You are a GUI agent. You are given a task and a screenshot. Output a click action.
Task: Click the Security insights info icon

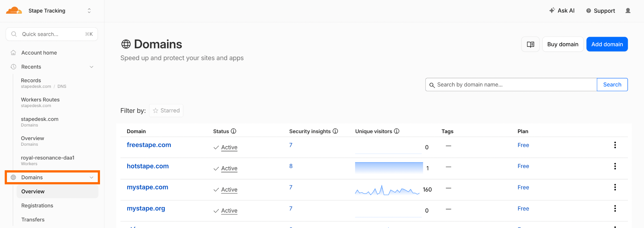[x=335, y=131]
